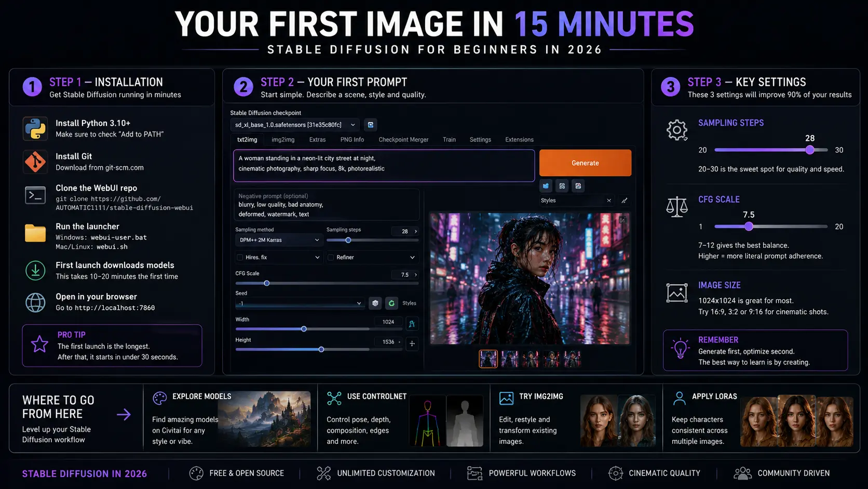Click the palette icon beside Explore Models
This screenshot has width=868, height=489.
(160, 398)
